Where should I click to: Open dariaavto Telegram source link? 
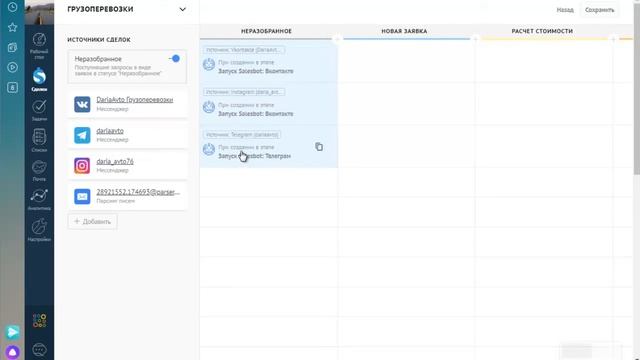pyautogui.click(x=110, y=131)
